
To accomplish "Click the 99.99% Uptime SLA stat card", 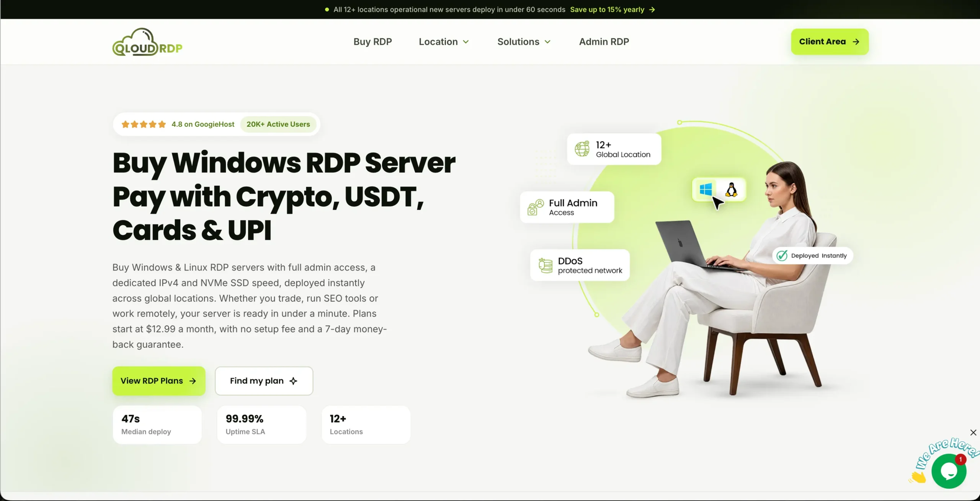I will click(261, 425).
